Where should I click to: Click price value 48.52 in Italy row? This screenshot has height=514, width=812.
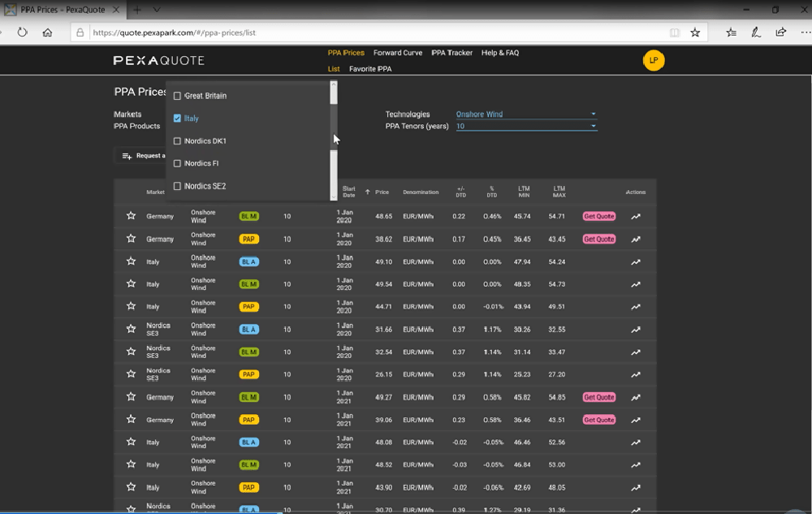[x=383, y=464]
